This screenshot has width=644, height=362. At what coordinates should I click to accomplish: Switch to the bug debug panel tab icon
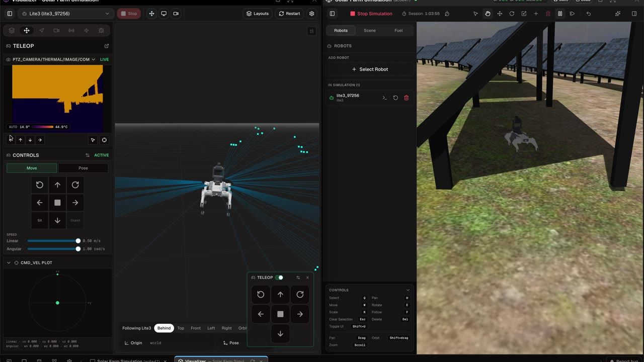pos(101,31)
